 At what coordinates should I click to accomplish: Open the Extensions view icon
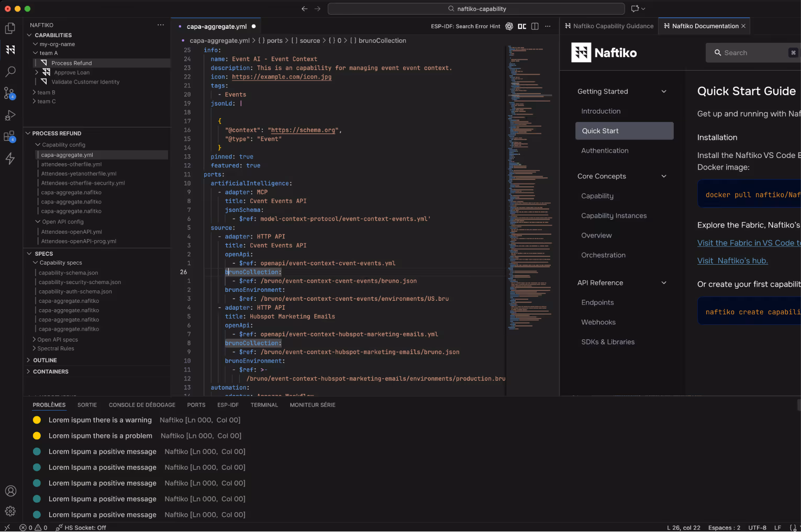[x=10, y=137]
